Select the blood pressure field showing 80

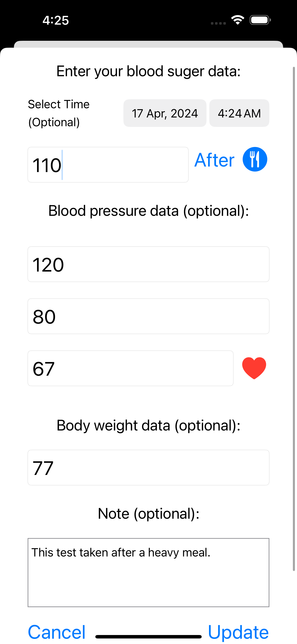click(148, 316)
